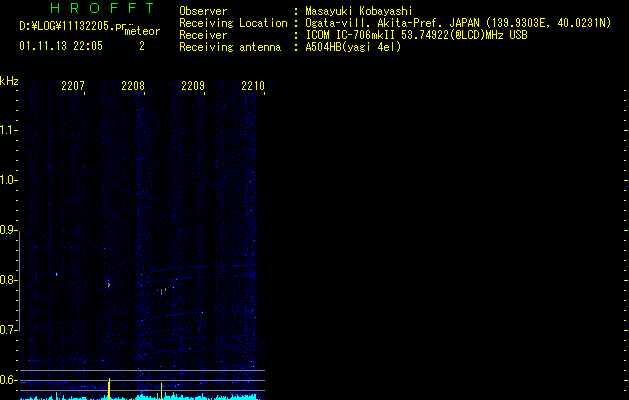Click the gray frequency range bar beside the axis

[19, 280]
